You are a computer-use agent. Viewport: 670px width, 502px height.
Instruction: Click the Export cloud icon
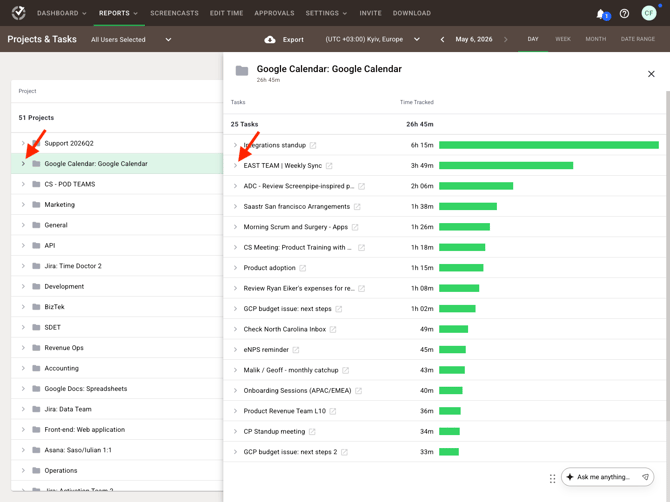[x=270, y=39]
